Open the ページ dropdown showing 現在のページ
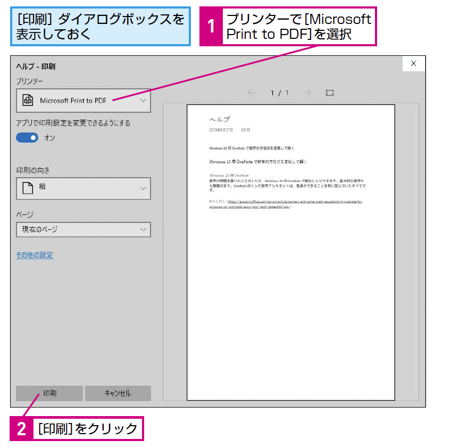Screen dimensions: 476x448 [83, 229]
